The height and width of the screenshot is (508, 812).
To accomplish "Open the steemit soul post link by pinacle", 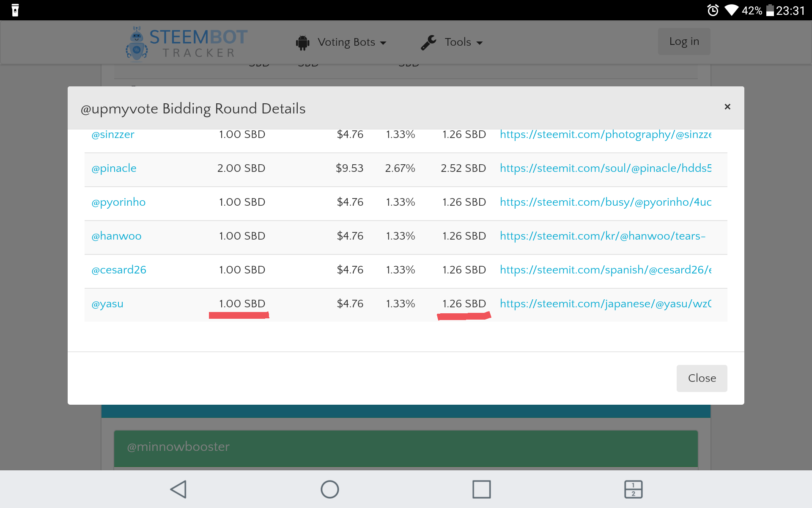I will coord(606,168).
